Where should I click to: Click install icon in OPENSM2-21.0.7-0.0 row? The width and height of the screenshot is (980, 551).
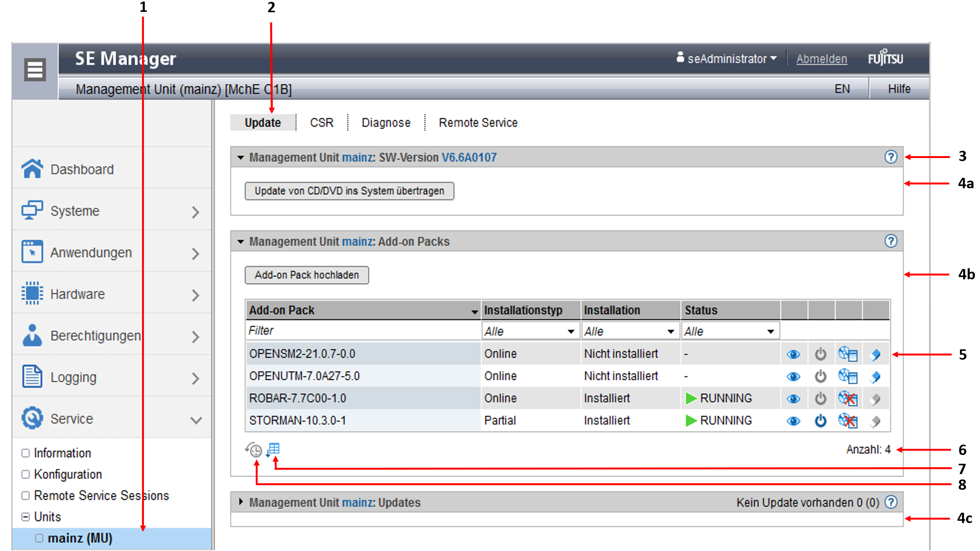coord(848,354)
